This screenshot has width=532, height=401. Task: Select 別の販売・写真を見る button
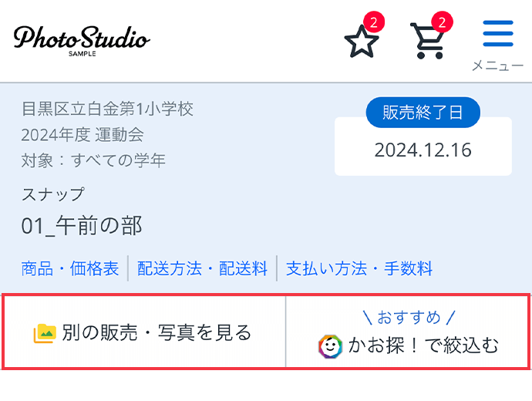point(144,332)
